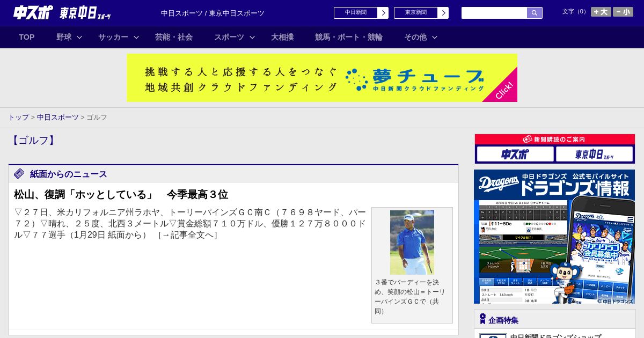The width and height of the screenshot is (644, 338).
Task: Click the 夢チューブ crowdfunding banner
Action: [x=322, y=78]
